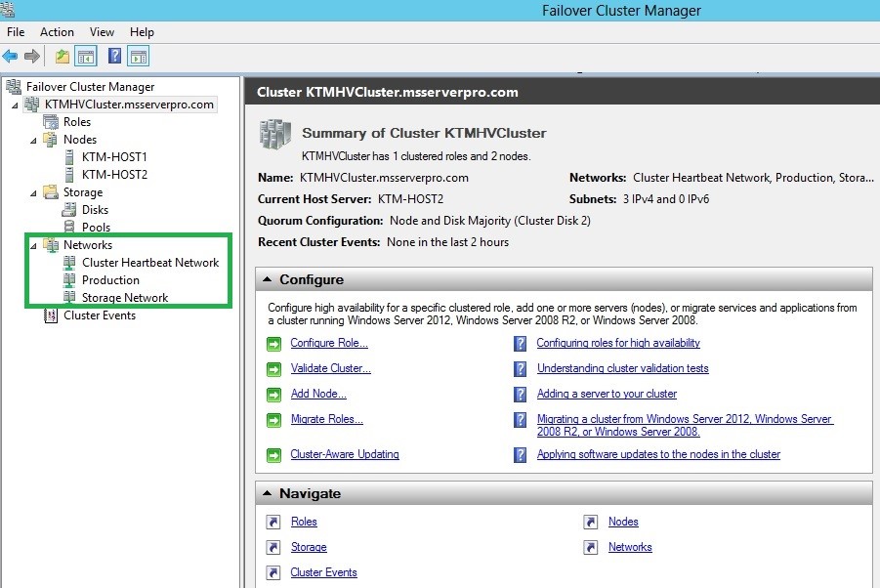
Task: Collapse the Configure section header
Action: pos(268,279)
